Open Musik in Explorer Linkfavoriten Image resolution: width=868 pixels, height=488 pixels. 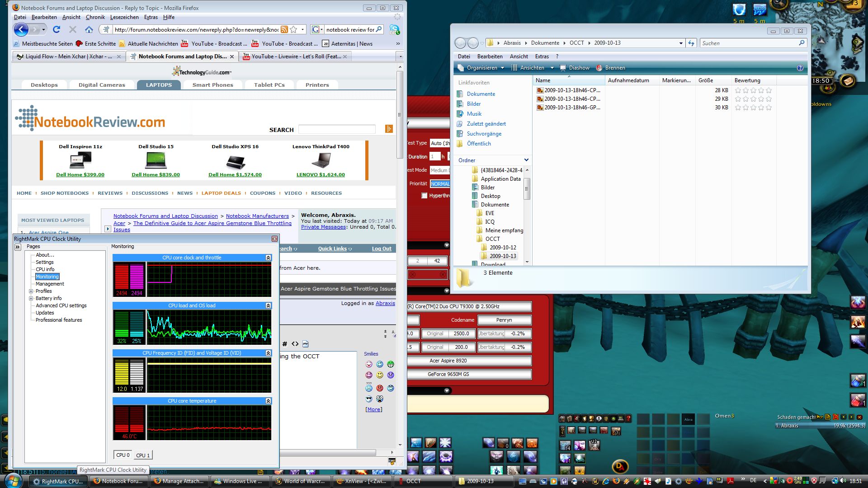coord(474,114)
